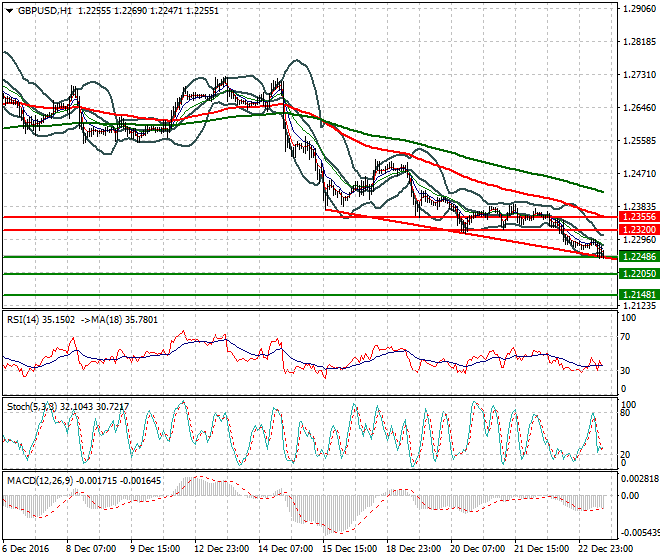Screen dimensions: 660x560
Task: Click the 70 level on RSI scale
Action: pos(627,337)
